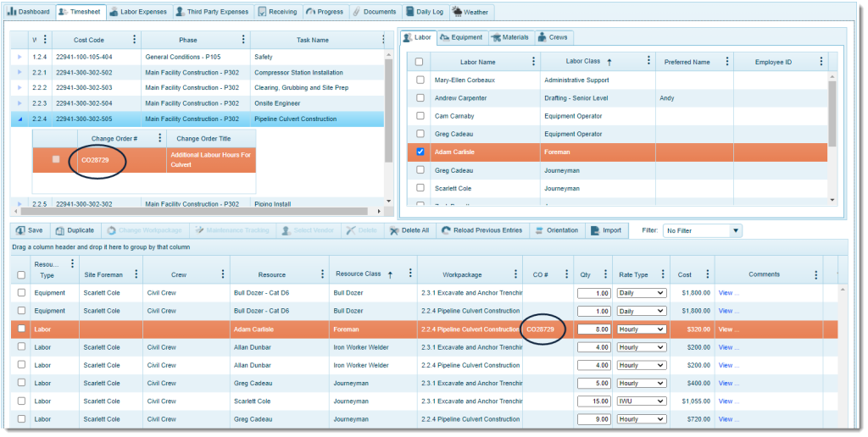Open the Progress tab
This screenshot has width=868, height=437.
[325, 12]
